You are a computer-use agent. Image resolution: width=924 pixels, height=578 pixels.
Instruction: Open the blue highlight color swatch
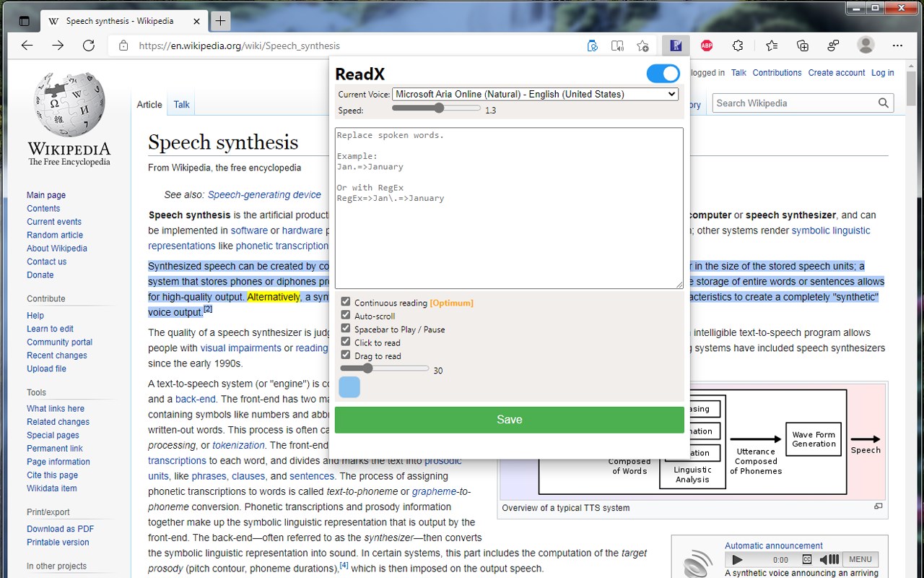click(x=349, y=387)
